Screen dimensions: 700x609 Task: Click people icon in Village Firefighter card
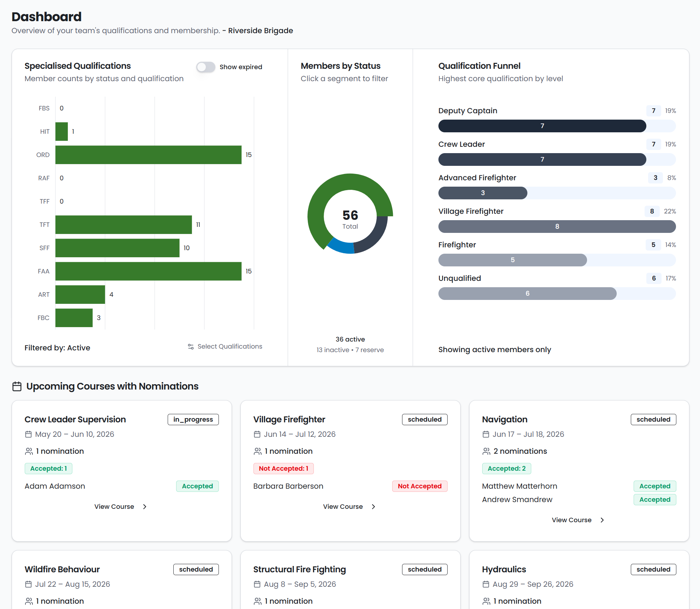[258, 451]
